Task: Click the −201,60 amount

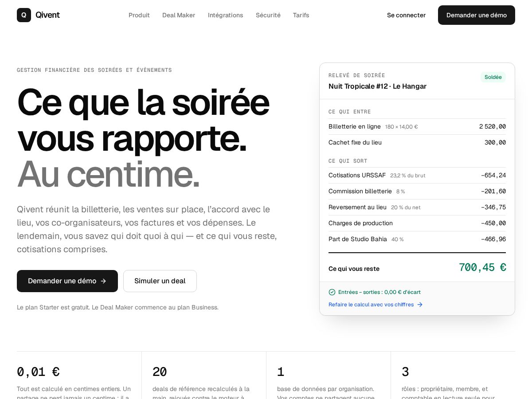Action: [493, 192]
